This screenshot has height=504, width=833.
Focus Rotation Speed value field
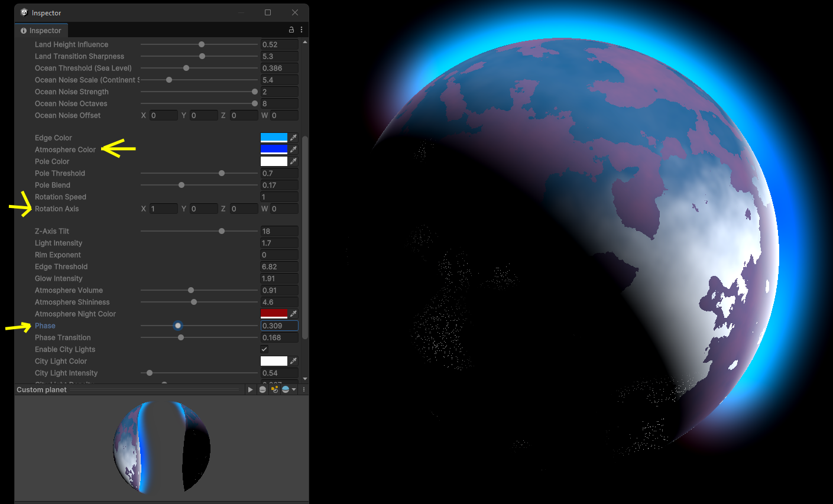click(279, 197)
